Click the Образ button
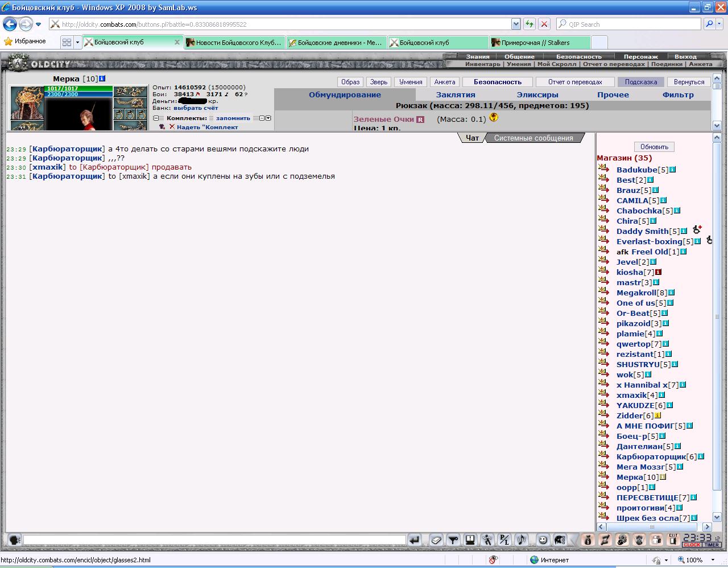The width and height of the screenshot is (728, 568). pos(350,81)
